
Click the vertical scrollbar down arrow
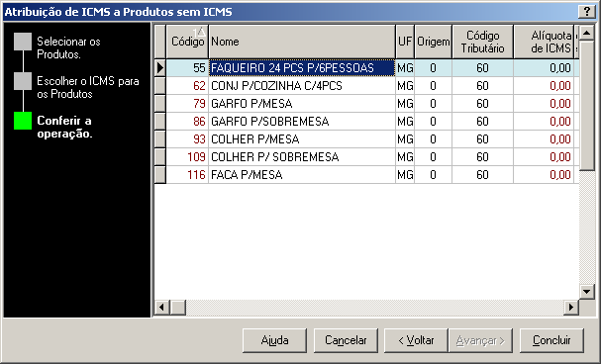pos(586,292)
